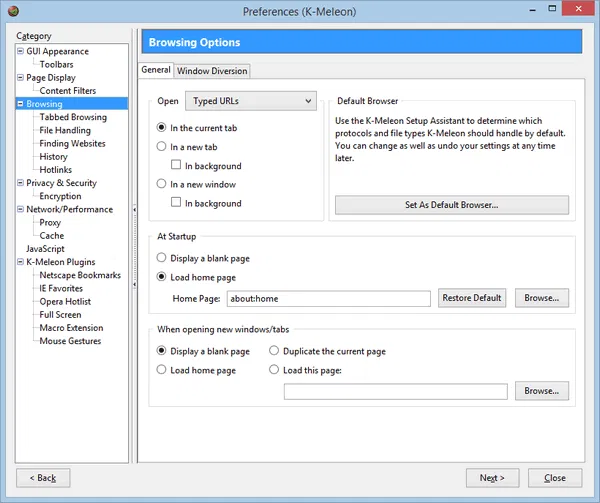Collapse the K-Meleon Plugins tree node
The height and width of the screenshot is (503, 600).
point(20,263)
